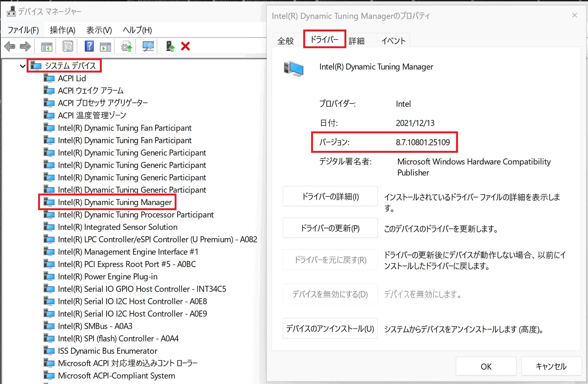Open the Properties toolbar icon
Viewport: 588px width, 384px height.
(68, 47)
